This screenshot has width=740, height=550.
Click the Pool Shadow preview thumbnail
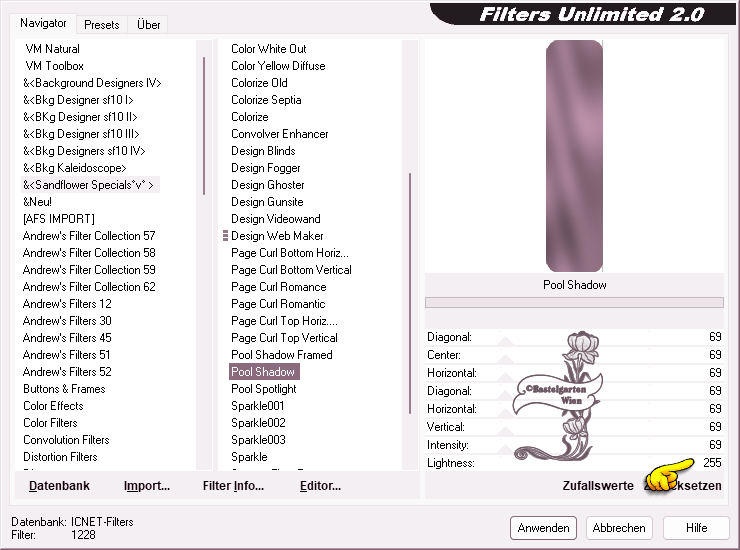click(x=574, y=156)
